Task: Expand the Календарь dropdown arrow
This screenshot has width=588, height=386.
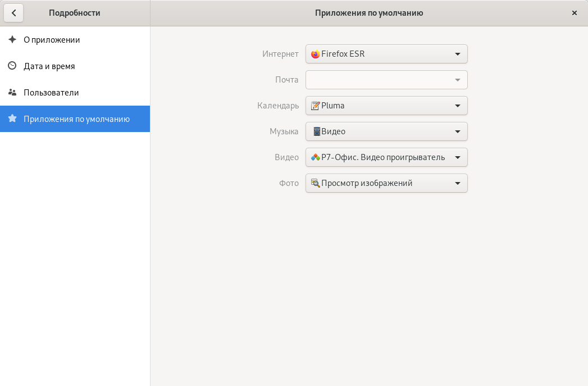Action: [x=457, y=106]
